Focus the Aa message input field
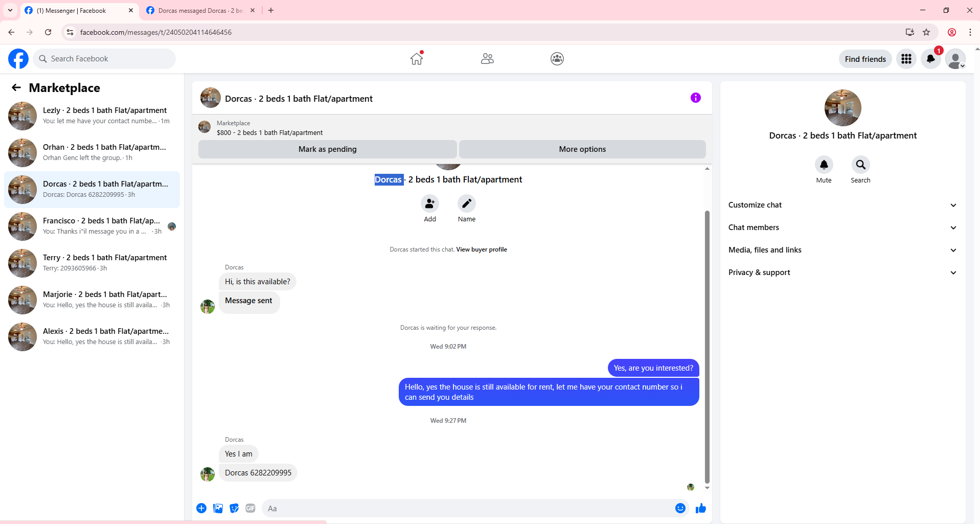This screenshot has width=980, height=524. (468, 508)
